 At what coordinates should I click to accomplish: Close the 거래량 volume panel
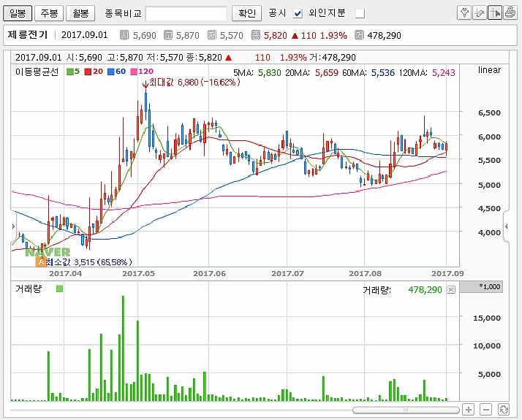coord(451,290)
